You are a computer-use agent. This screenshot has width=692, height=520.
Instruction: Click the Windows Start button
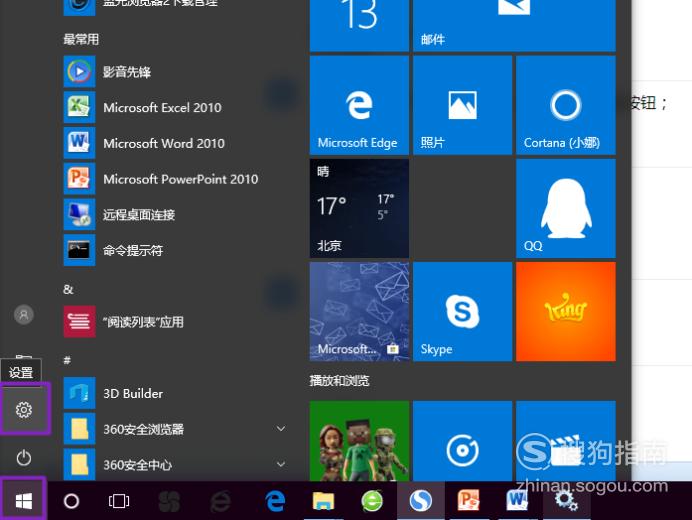coord(23,501)
